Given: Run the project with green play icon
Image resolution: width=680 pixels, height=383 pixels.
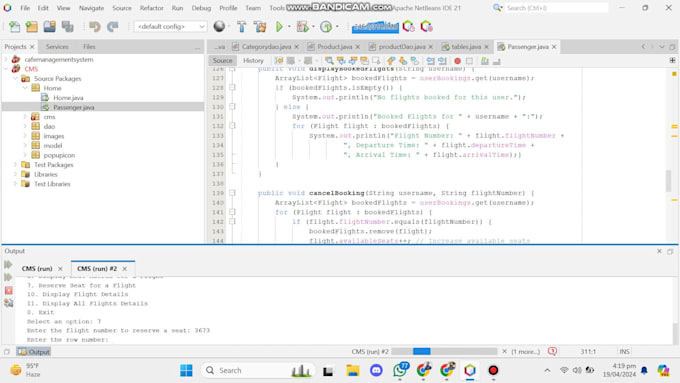Looking at the screenshot, I should [x=279, y=26].
